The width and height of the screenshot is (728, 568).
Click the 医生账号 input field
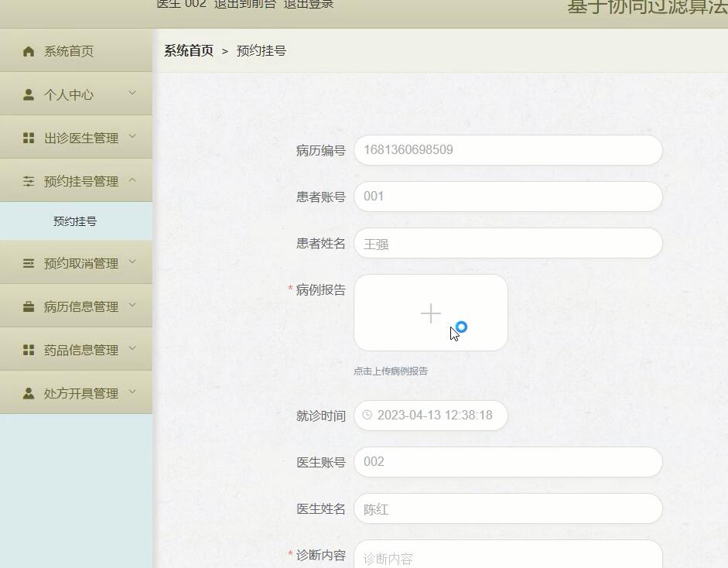[508, 462]
